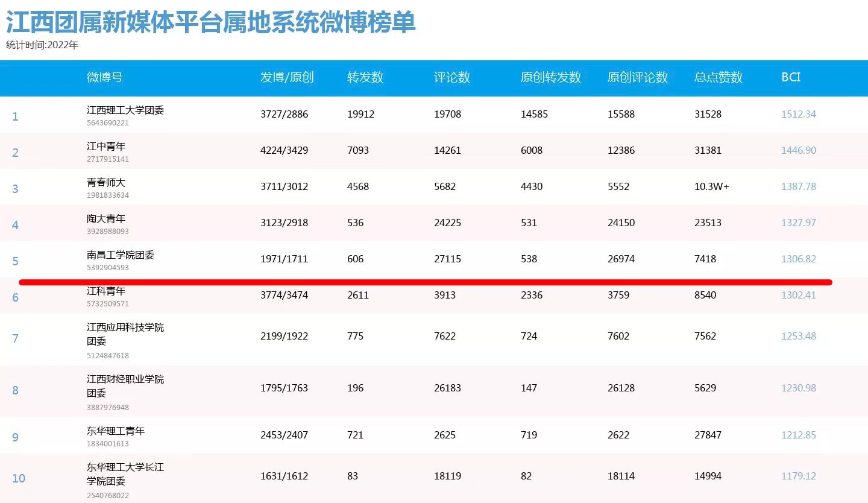The width and height of the screenshot is (868, 503).
Task: Click the post count 1971/1711
Action: click(x=284, y=259)
